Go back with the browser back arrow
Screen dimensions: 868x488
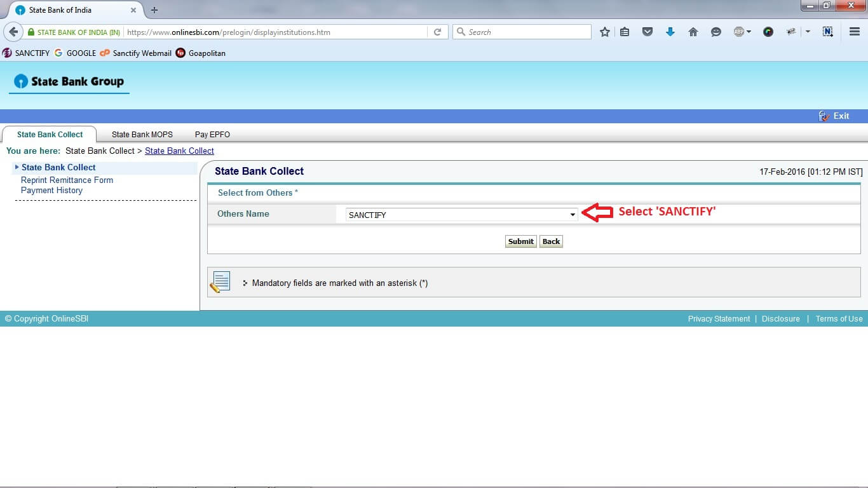click(x=13, y=32)
